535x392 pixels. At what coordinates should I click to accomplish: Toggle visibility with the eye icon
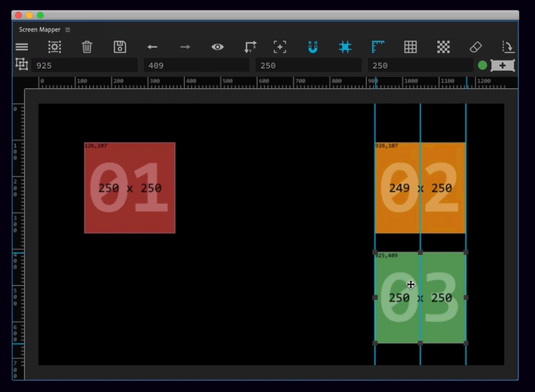coord(218,47)
